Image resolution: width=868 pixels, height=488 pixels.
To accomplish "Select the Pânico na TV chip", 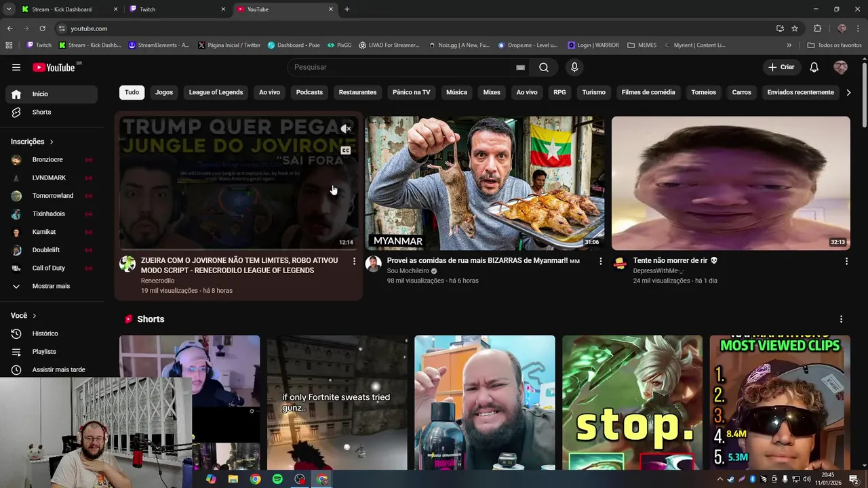I will coord(412,92).
